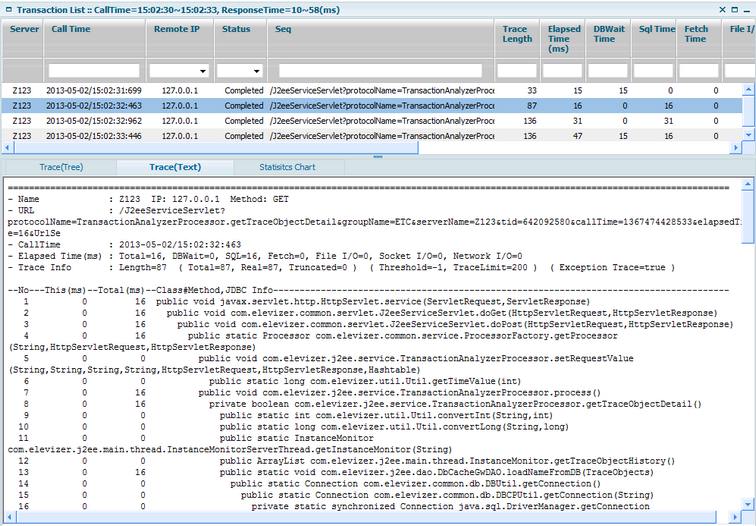The height and width of the screenshot is (526, 756).
Task: Click the Call Time filter field
Action: (94, 71)
